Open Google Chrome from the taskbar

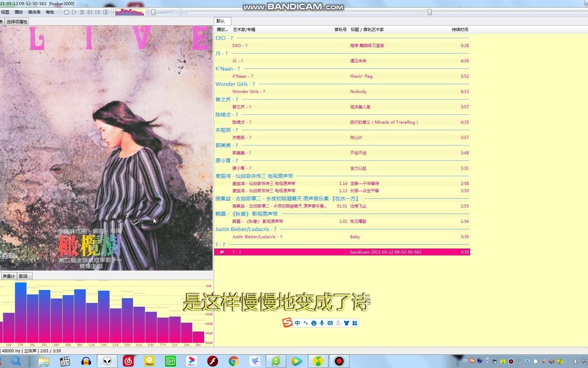point(233,361)
